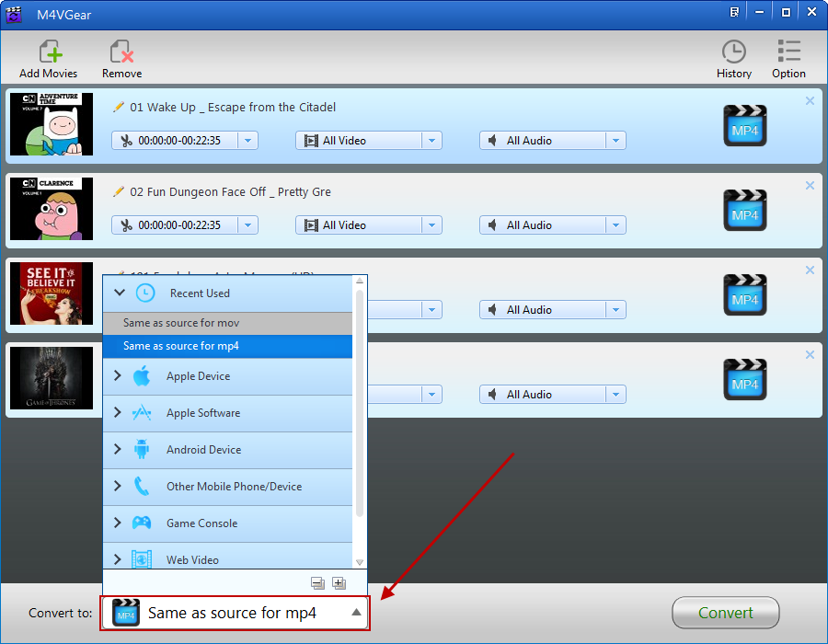Click the MP4 format icon for Wake Up
The image size is (828, 644).
[x=744, y=126]
